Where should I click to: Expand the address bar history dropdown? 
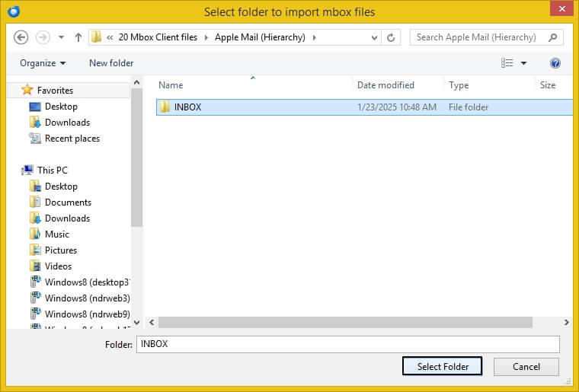point(373,37)
